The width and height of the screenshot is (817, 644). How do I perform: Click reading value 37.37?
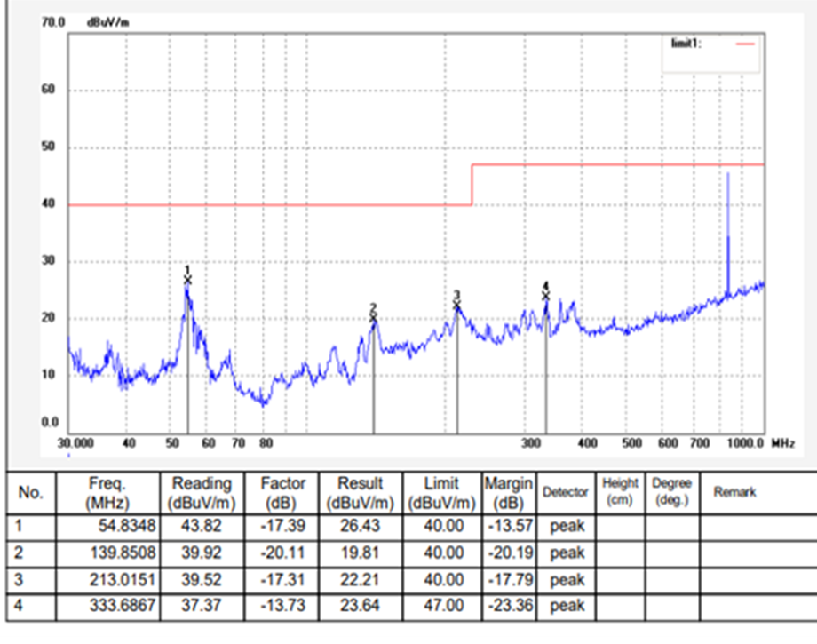[x=202, y=606]
